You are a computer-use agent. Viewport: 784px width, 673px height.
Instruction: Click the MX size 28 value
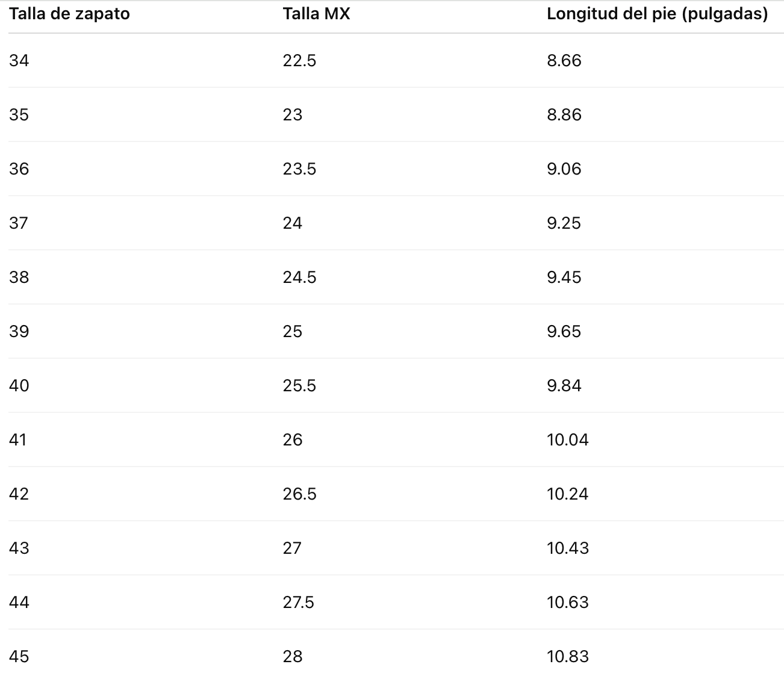click(x=293, y=656)
